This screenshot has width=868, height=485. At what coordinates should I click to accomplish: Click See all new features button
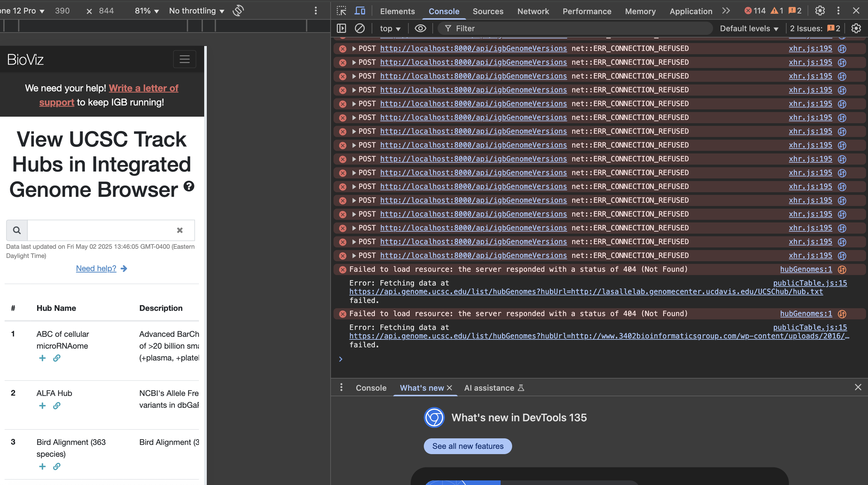click(467, 446)
